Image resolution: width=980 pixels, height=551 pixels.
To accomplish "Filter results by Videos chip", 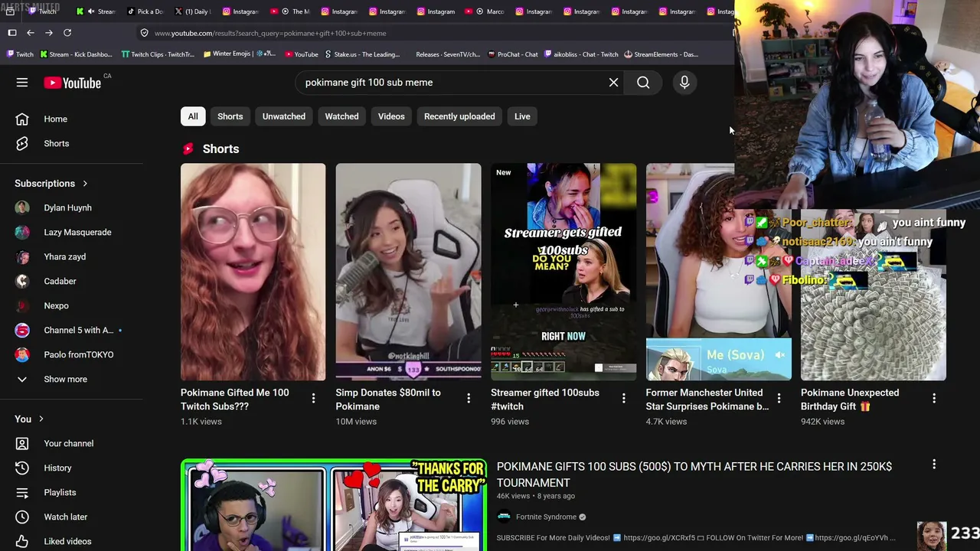I will [391, 116].
